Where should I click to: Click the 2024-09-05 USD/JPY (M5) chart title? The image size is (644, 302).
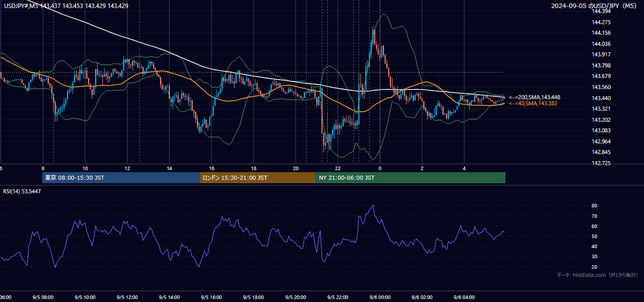595,6
